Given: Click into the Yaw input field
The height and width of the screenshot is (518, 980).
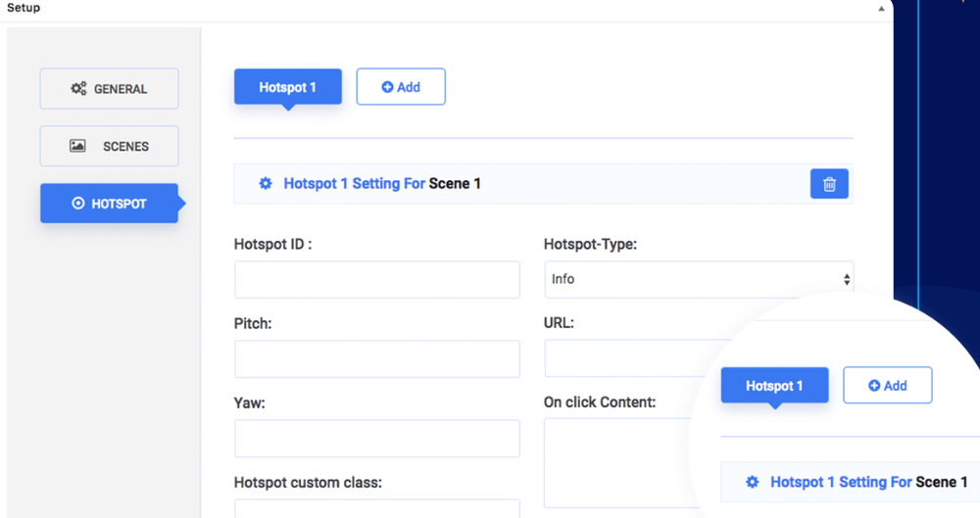Looking at the screenshot, I should [376, 439].
